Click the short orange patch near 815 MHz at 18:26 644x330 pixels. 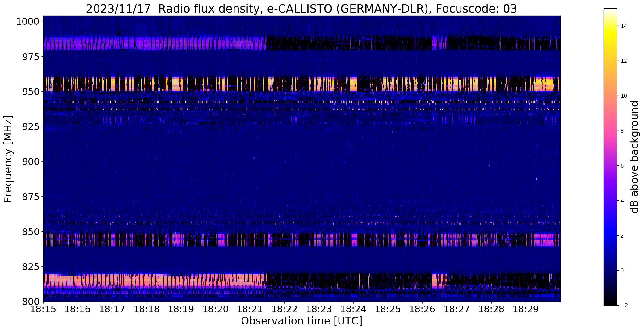click(440, 281)
